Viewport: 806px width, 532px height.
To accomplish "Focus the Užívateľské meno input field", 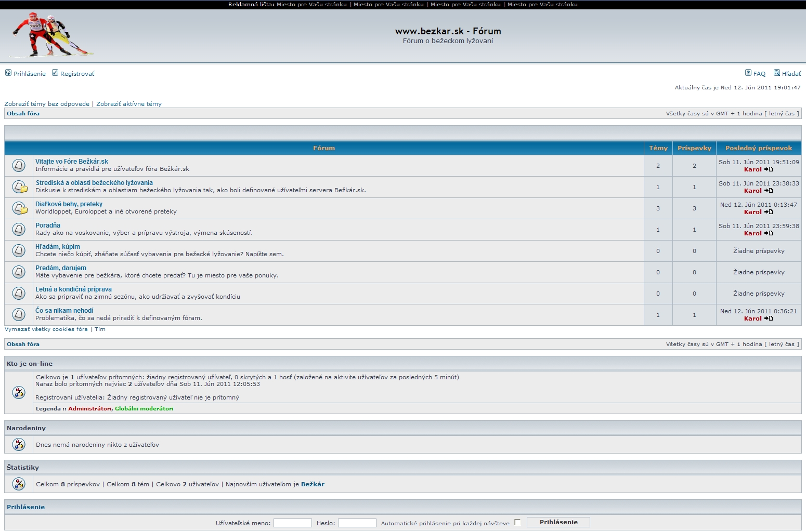I will pos(292,523).
